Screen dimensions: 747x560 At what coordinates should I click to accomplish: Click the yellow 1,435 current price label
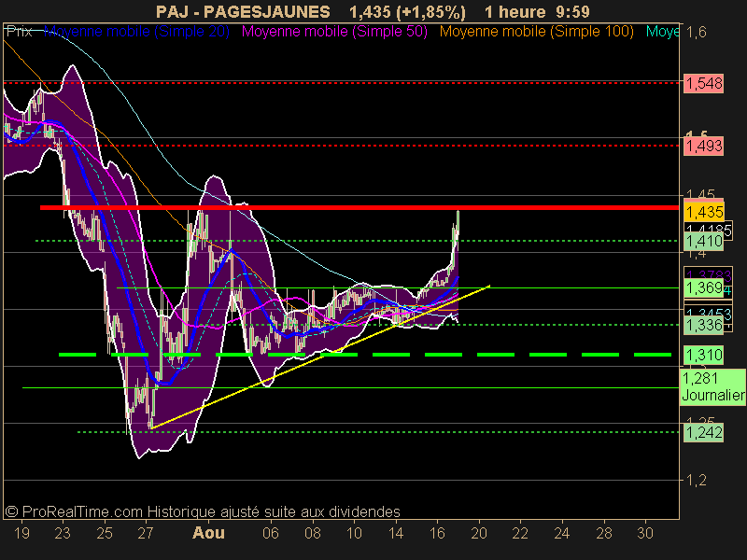point(704,212)
